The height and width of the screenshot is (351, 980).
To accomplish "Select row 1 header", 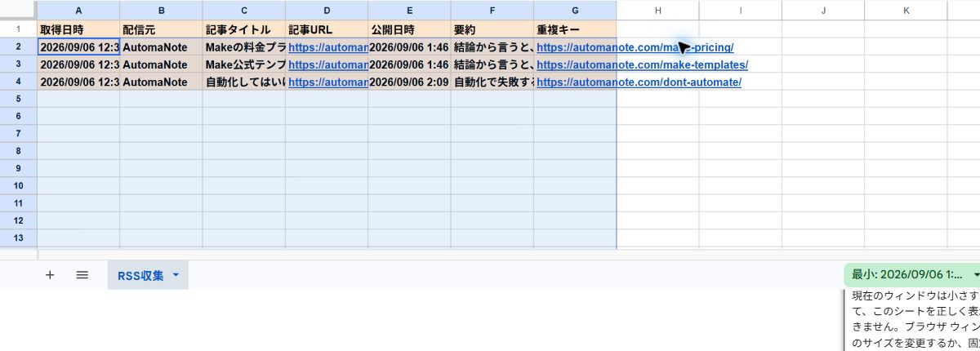I will [18, 29].
